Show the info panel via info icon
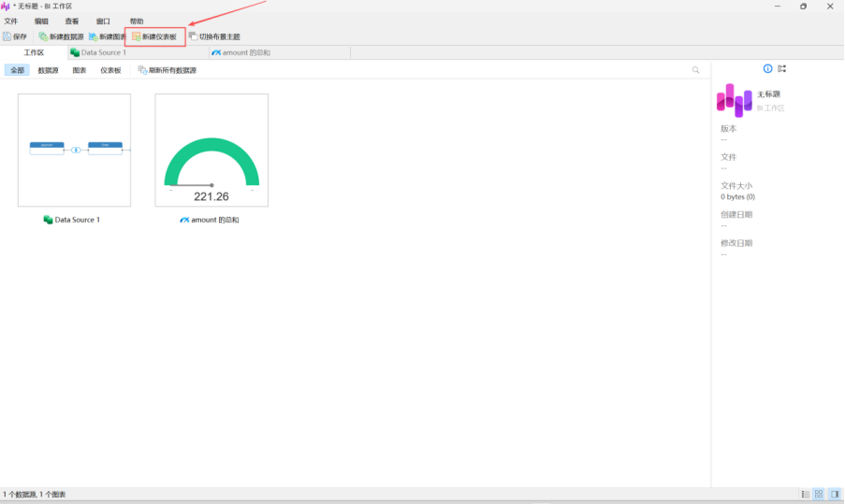 768,69
